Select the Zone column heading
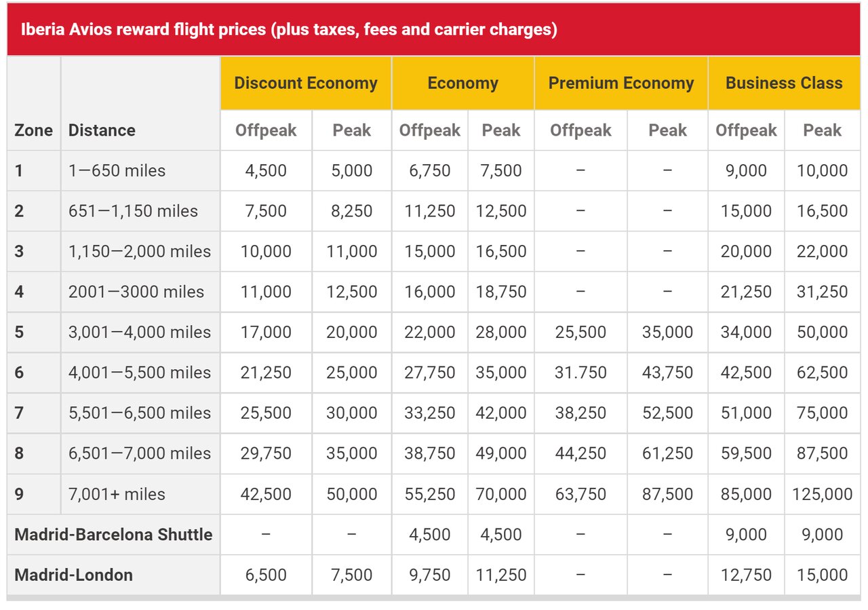Viewport: 868px width, 610px height. pyautogui.click(x=33, y=130)
